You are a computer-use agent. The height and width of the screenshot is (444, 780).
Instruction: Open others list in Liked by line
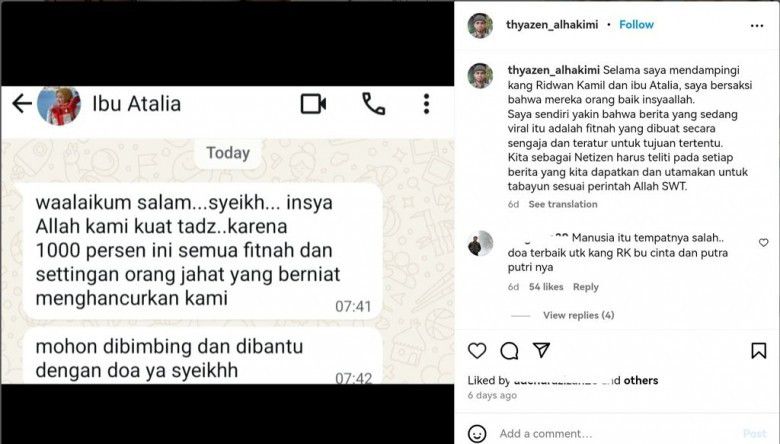click(x=641, y=380)
